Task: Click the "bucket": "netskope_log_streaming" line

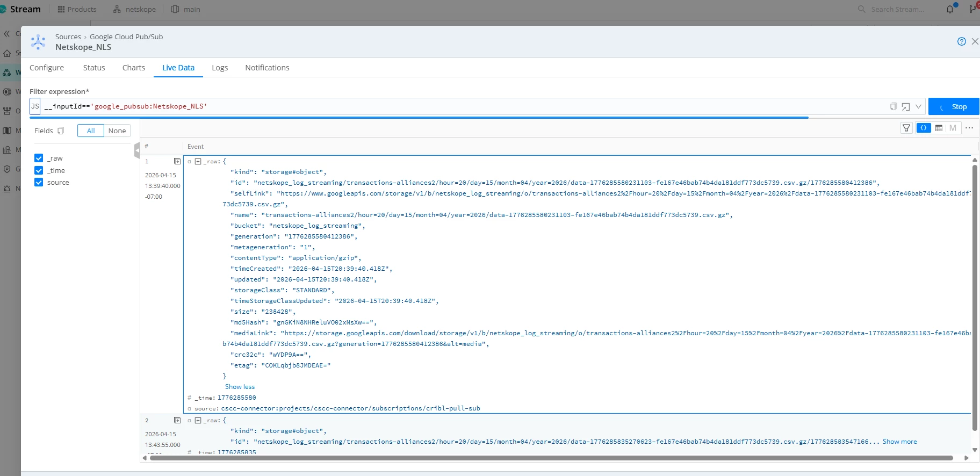Action: pos(298,226)
